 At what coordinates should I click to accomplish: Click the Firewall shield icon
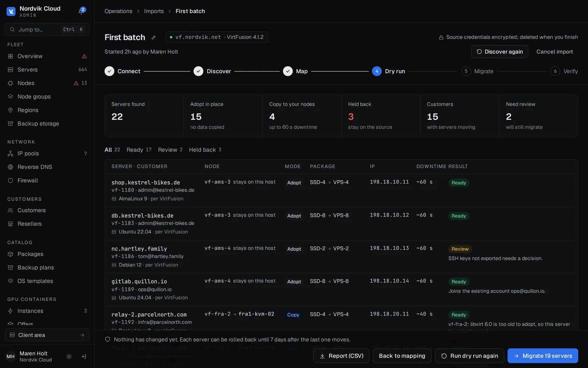coord(11,180)
